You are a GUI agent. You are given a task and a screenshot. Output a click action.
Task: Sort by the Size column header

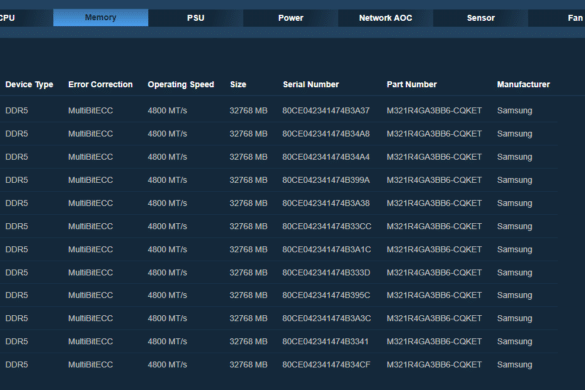coord(238,84)
